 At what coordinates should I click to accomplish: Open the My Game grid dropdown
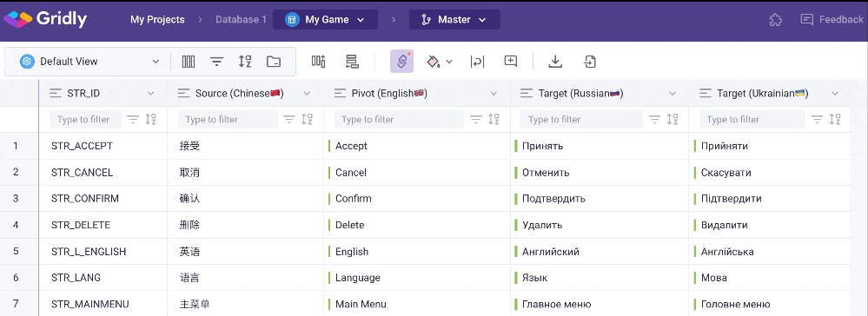[326, 19]
